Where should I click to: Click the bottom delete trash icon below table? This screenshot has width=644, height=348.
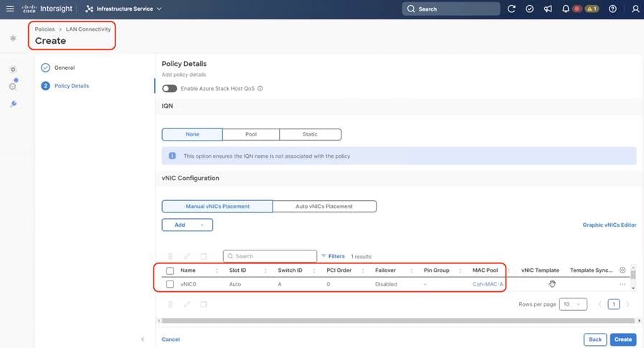171,304
